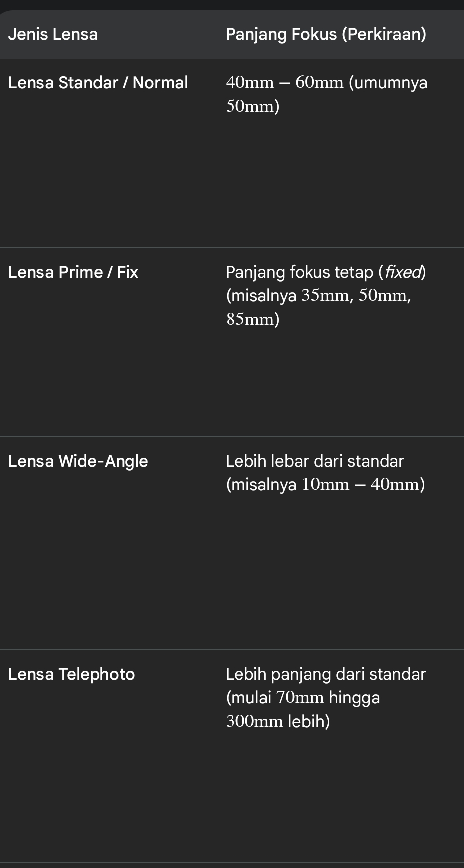The height and width of the screenshot is (868, 464).
Task: Click the 300mm lebih text
Action: [x=278, y=721]
